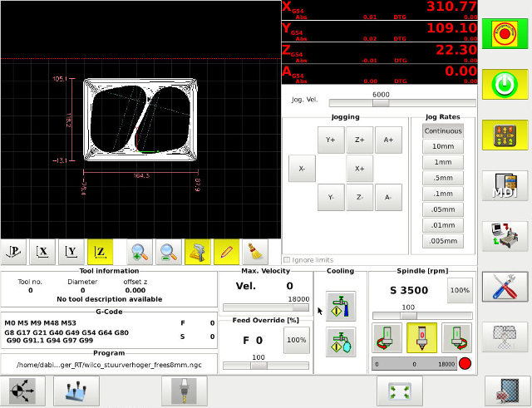The height and width of the screenshot is (408, 532).
Task: Reset feed override to 100%
Action: tap(295, 340)
